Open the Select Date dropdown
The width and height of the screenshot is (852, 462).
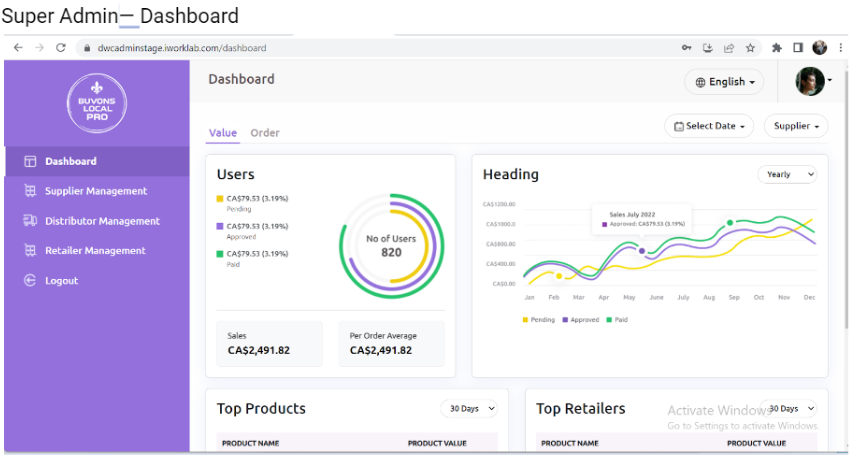click(709, 126)
